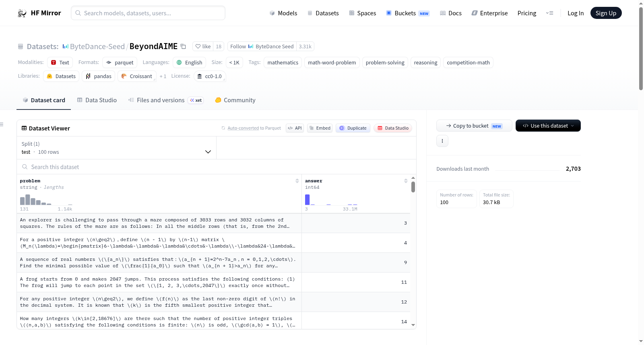This screenshot has width=644, height=345.
Task: Click the answer value histogram
Action: pyautogui.click(x=331, y=200)
